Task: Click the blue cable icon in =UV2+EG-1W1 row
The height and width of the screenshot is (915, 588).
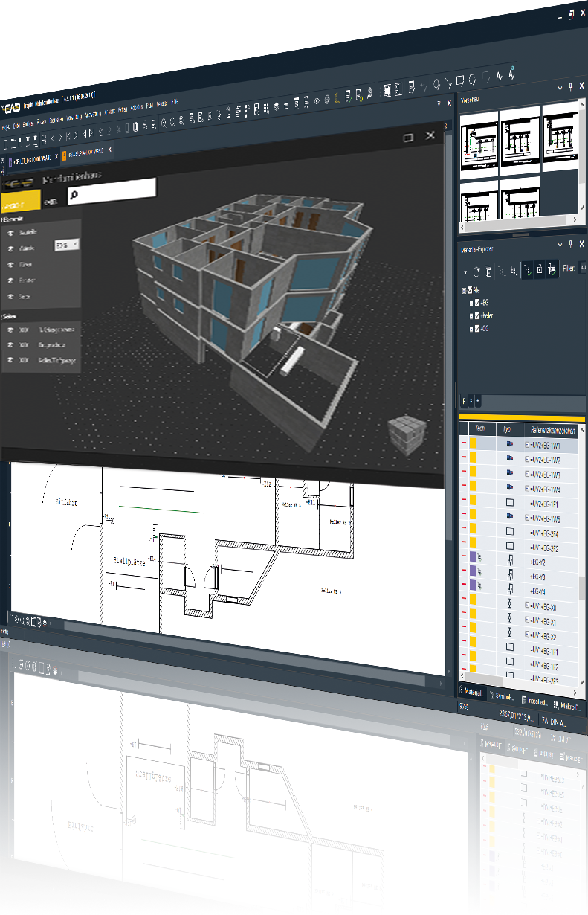Action: click(509, 443)
